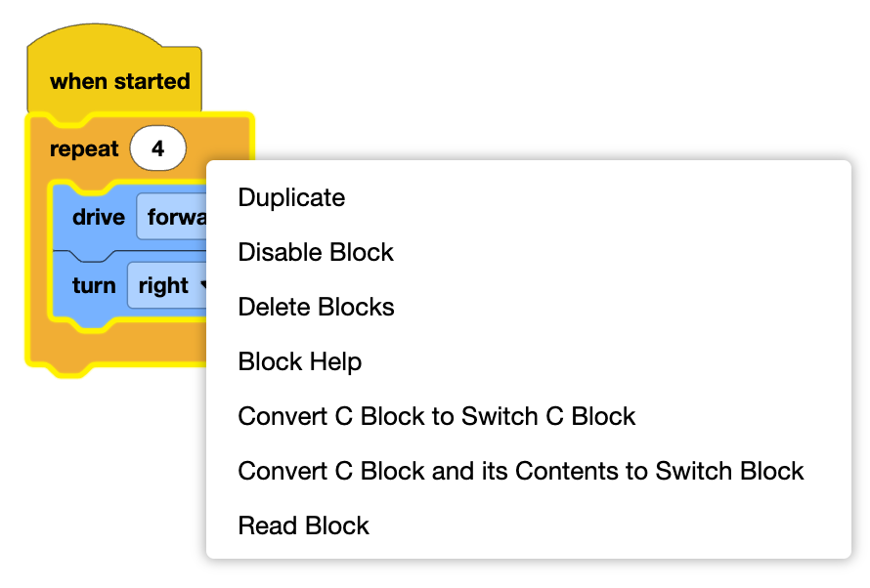Select the yellow "when started" hat block
Viewport: 870px width, 588px height.
pos(118,81)
